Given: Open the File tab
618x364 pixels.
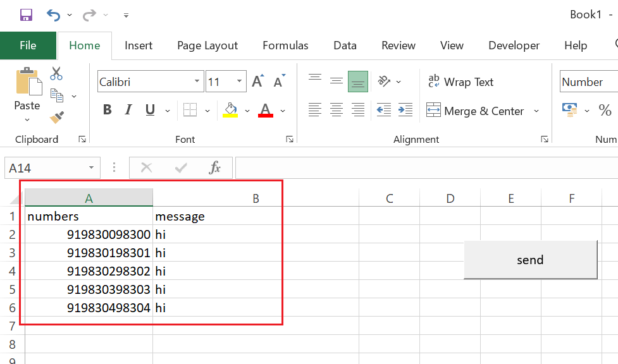Looking at the screenshot, I should pyautogui.click(x=28, y=45).
